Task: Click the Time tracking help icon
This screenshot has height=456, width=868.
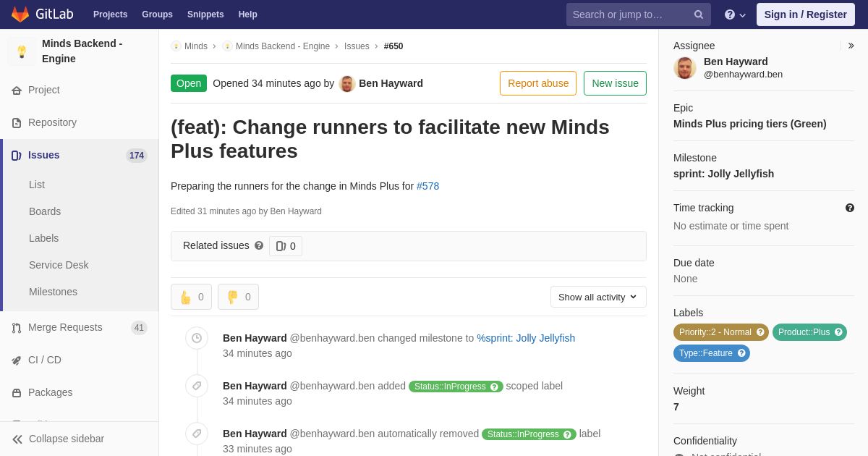Action: pyautogui.click(x=850, y=208)
